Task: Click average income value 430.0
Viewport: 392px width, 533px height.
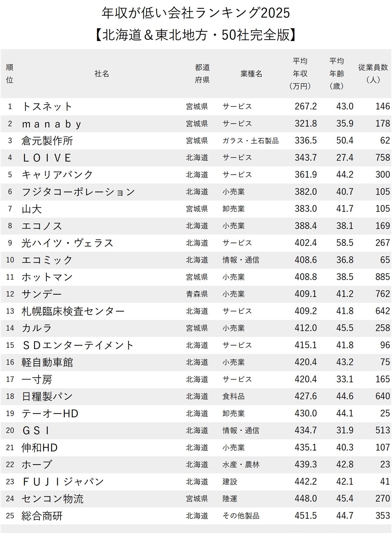Action: click(x=306, y=413)
